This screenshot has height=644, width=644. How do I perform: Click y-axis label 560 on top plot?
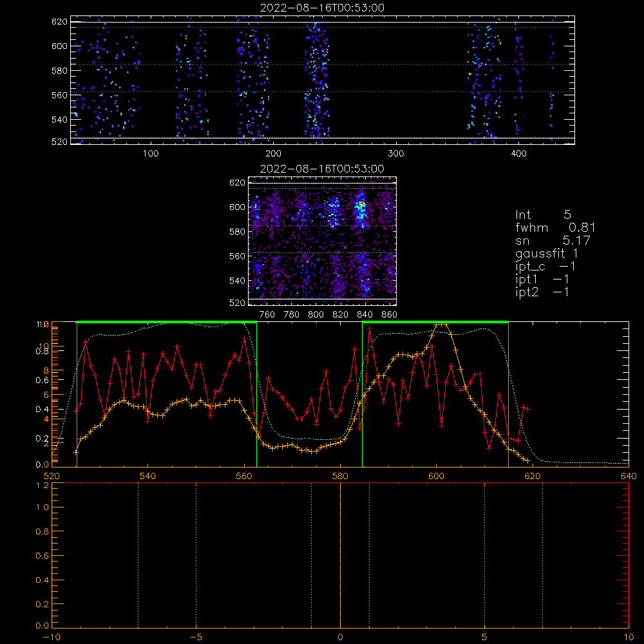click(x=59, y=95)
